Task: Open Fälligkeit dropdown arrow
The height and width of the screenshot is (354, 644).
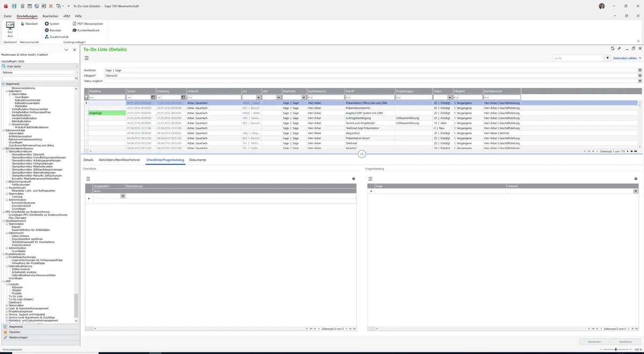Action: tap(640, 76)
